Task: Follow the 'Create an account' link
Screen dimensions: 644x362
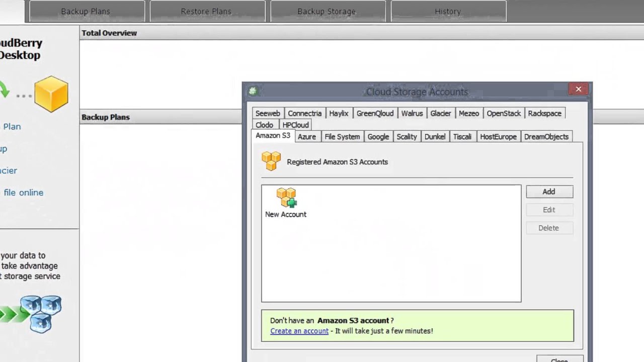Action: (299, 331)
